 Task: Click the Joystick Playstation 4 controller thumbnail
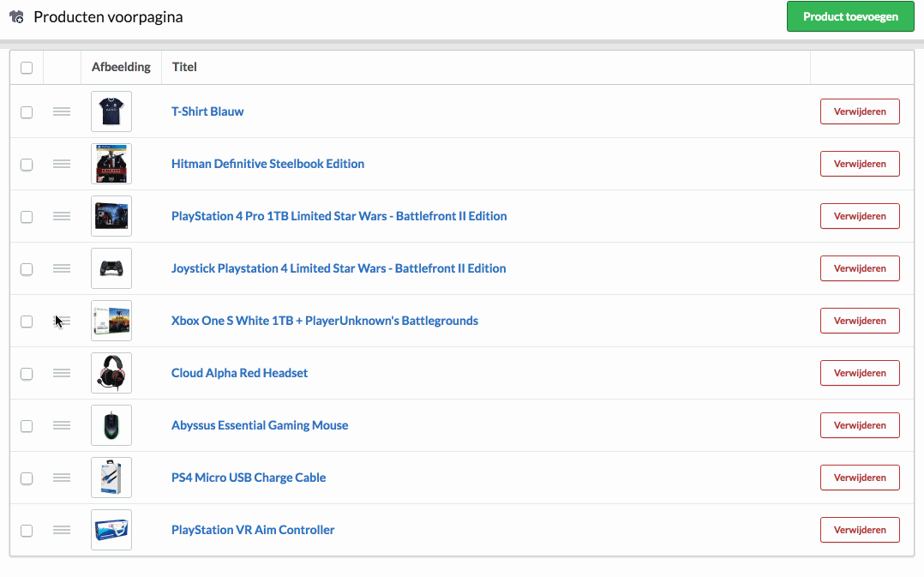[111, 268]
